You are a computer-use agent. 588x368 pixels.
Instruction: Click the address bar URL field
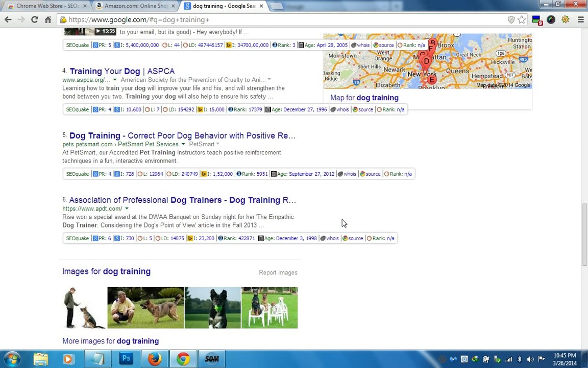tap(281, 19)
